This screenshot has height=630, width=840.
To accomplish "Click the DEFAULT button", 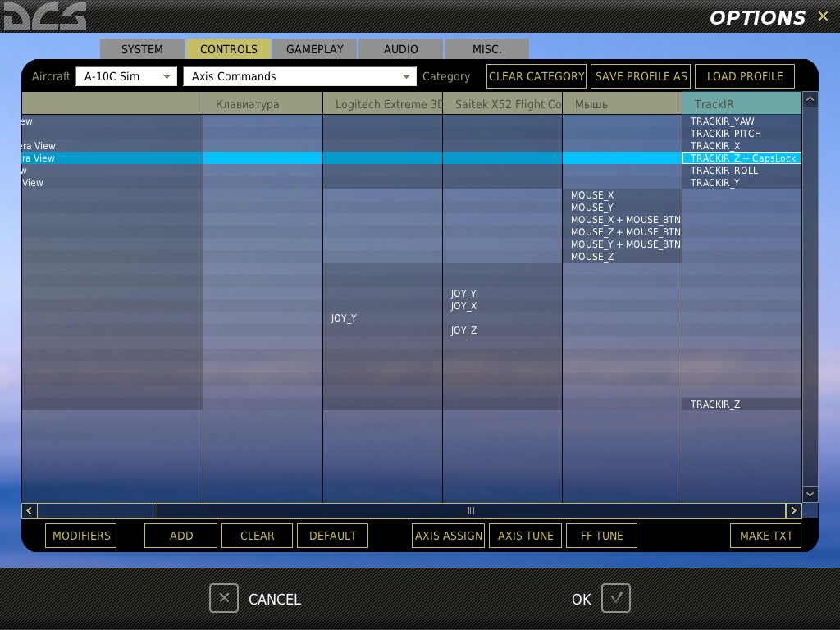I will (x=333, y=536).
